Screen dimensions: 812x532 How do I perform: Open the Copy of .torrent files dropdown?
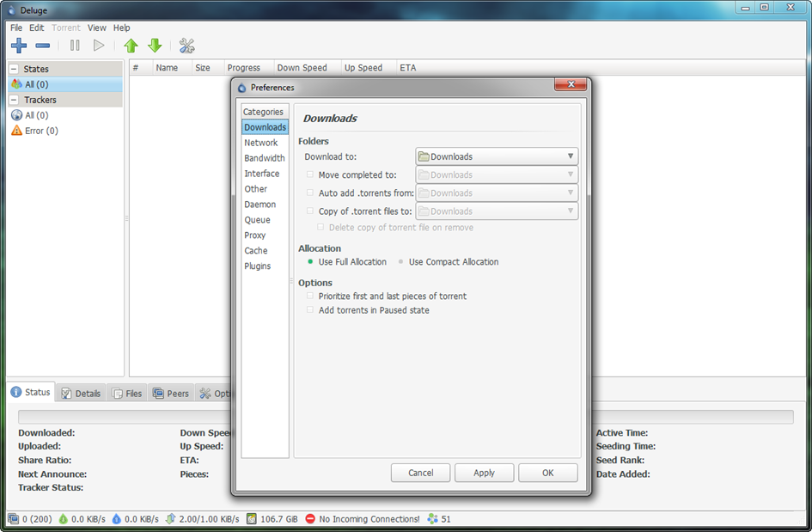click(497, 211)
